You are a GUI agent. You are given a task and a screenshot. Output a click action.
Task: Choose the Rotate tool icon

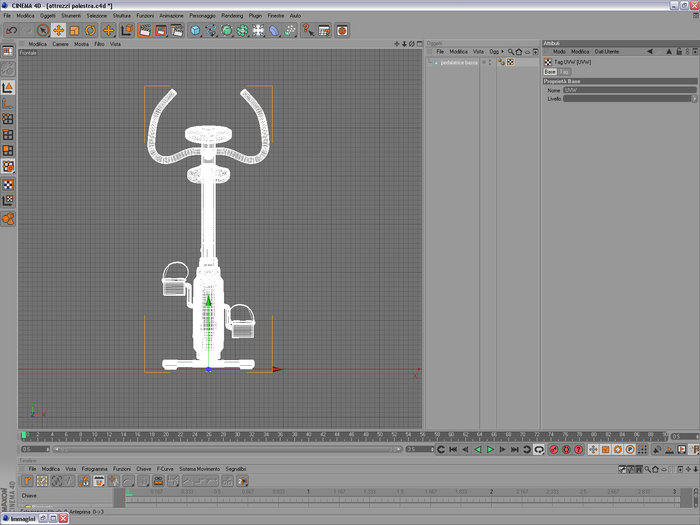pos(90,30)
